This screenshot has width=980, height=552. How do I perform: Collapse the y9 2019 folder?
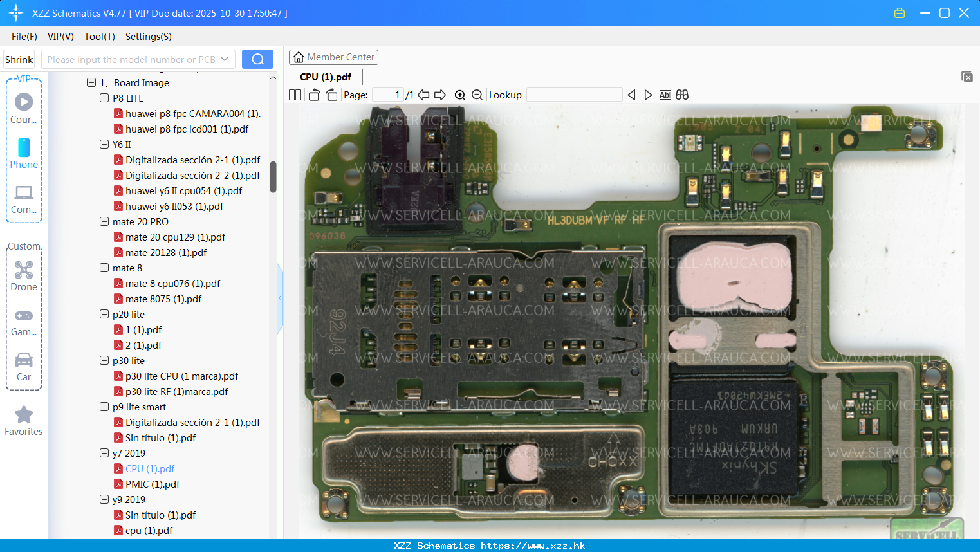(104, 499)
